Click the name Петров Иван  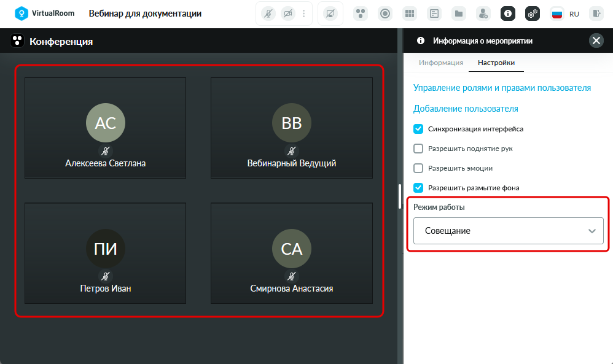(106, 288)
